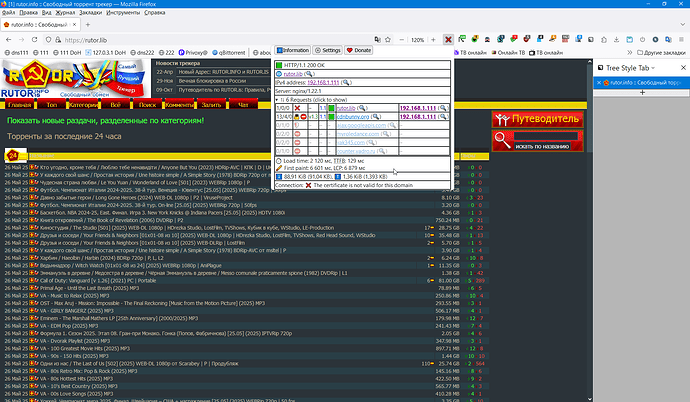Click the magnifier next to the IPv4 address
This screenshot has height=402, width=690.
click(346, 82)
